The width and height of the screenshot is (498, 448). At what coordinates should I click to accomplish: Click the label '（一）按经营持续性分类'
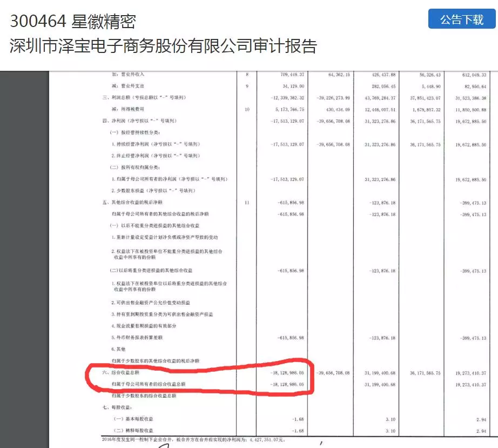pyautogui.click(x=135, y=132)
